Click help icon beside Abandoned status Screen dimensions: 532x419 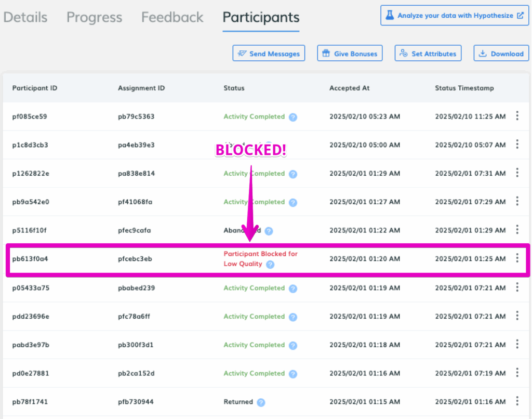click(269, 231)
